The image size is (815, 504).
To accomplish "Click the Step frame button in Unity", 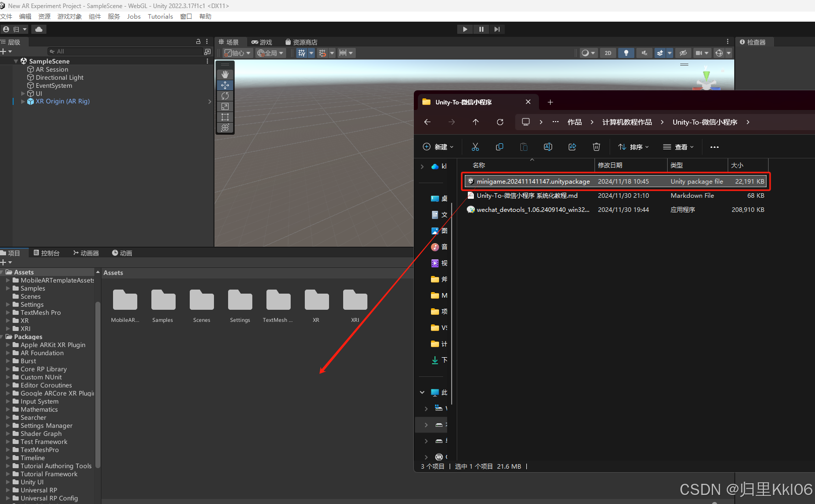I will pos(497,29).
